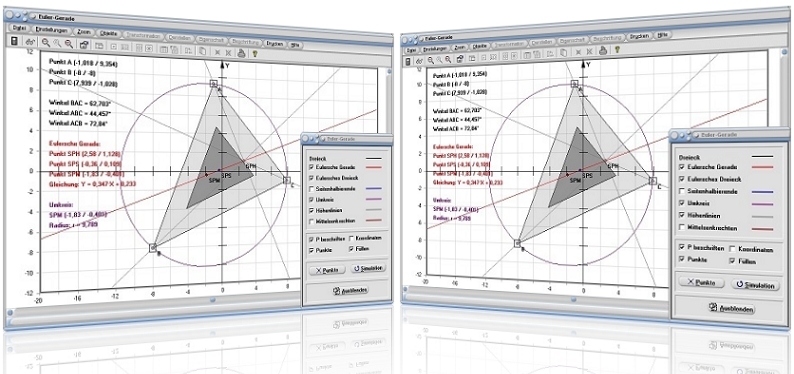The image size is (794, 374).
Task: Enable Seitenhalbierende checkbox in left panel
Action: [x=311, y=188]
